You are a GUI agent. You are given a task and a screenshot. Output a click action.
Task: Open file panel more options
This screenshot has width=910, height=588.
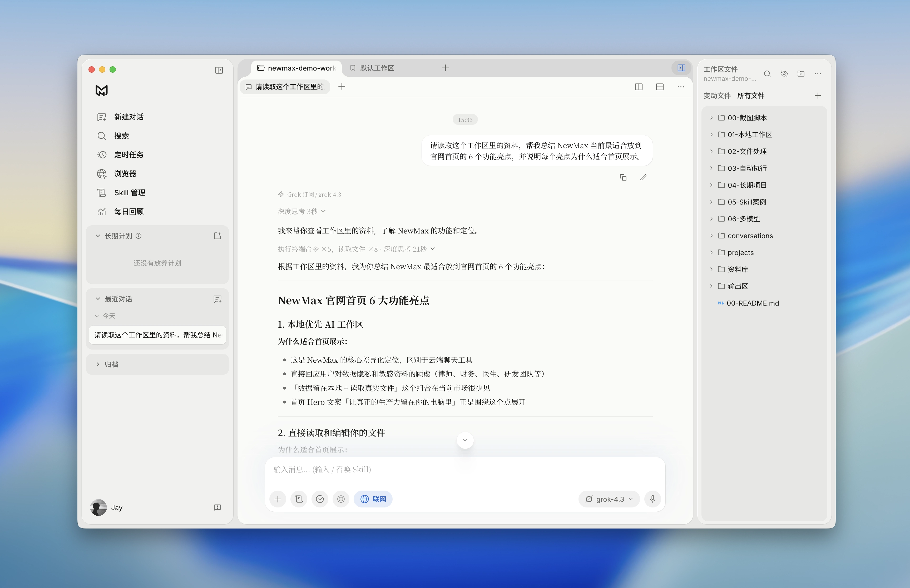(x=818, y=74)
